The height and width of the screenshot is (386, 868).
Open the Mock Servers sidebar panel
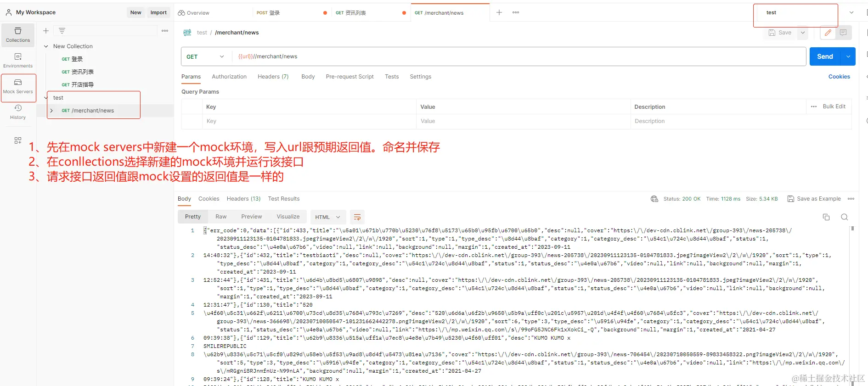pos(18,86)
